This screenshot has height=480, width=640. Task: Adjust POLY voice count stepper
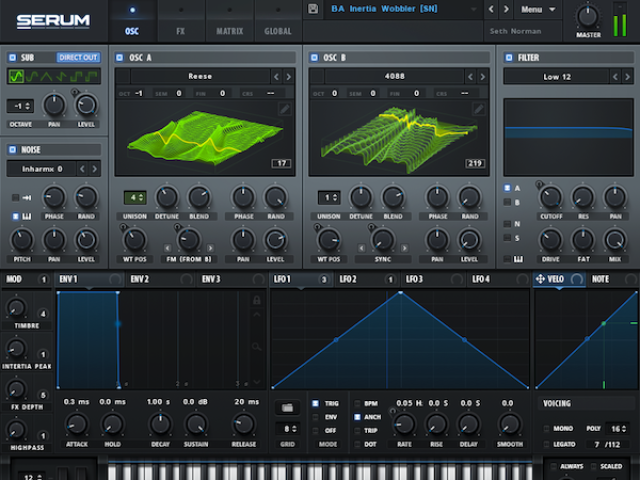coord(618,429)
